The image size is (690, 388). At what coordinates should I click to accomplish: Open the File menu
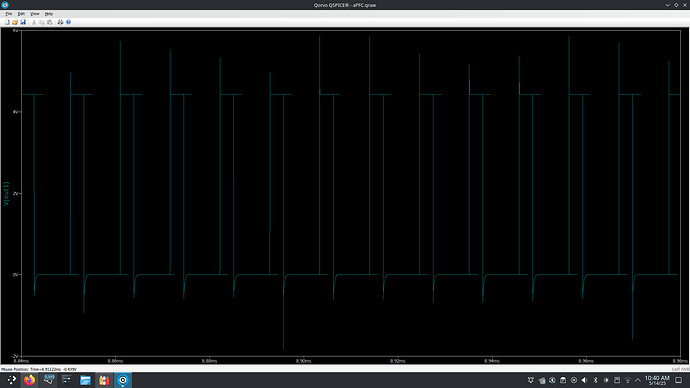(9, 14)
